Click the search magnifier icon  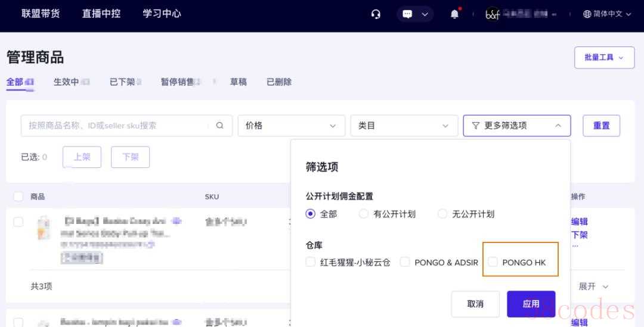(219, 126)
